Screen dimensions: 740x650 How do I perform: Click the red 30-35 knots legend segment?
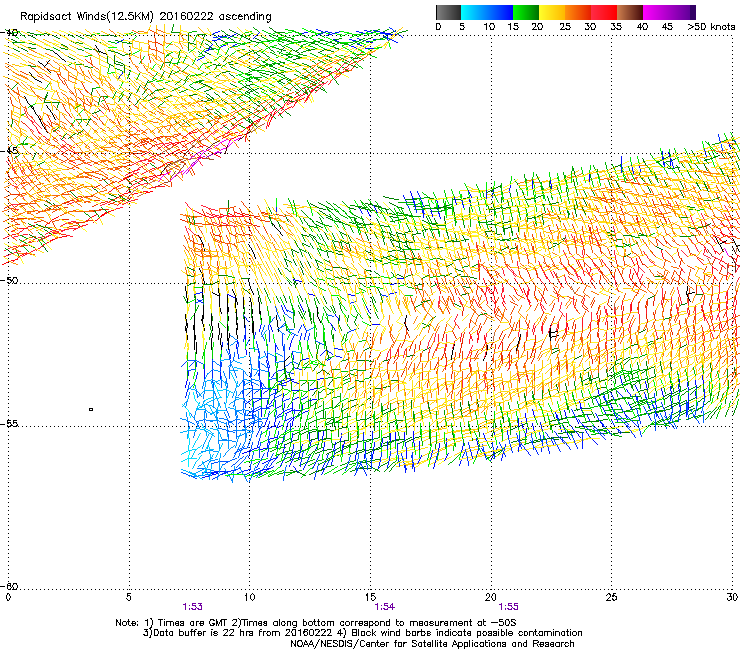click(x=604, y=12)
